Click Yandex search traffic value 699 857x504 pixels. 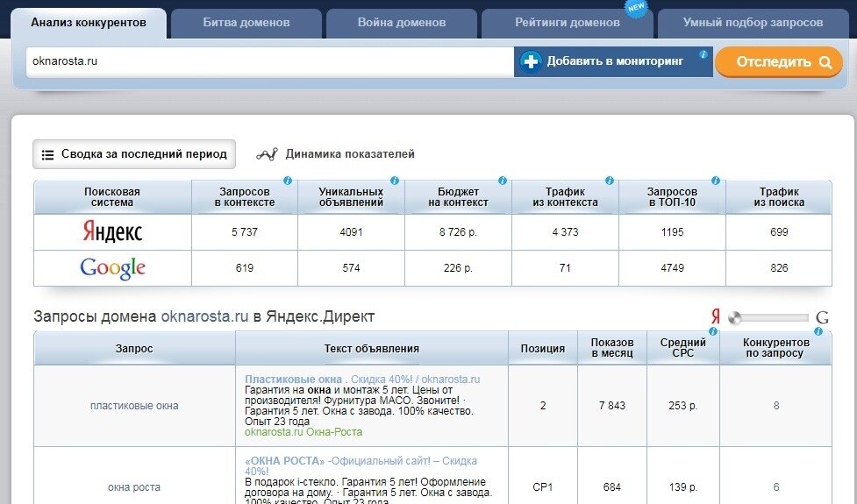click(779, 232)
